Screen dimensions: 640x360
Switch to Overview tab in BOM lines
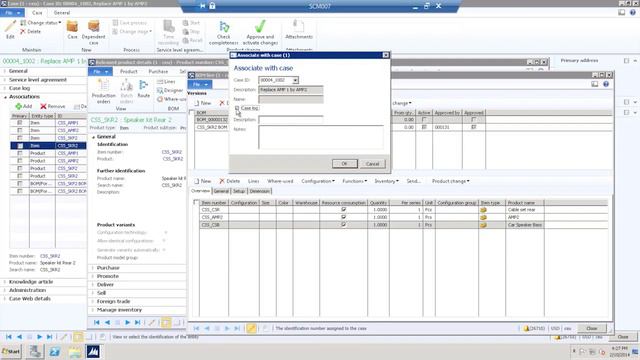tap(200, 191)
